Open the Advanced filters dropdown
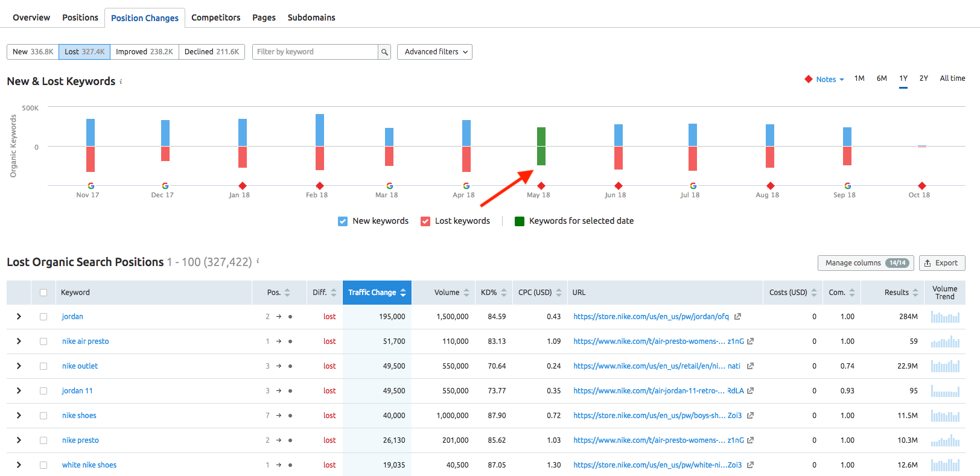The image size is (980, 476). click(x=434, y=52)
